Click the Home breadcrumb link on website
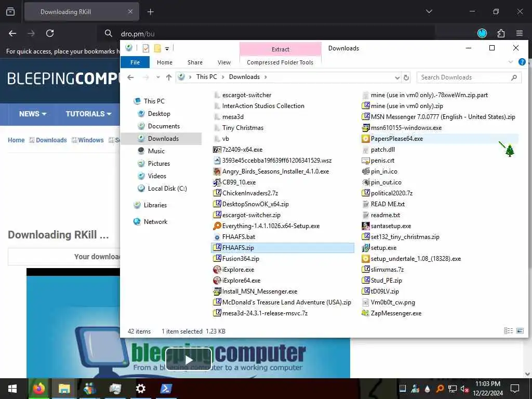The width and height of the screenshot is (532, 399). (x=16, y=140)
